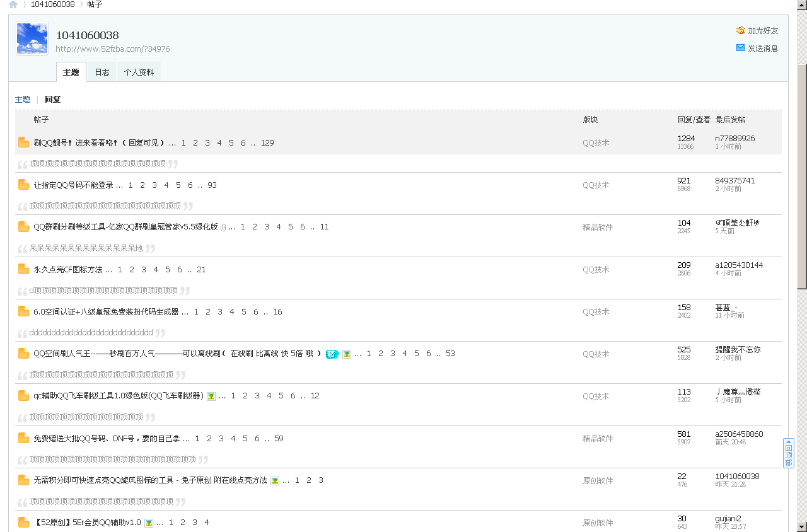Go to page 53 of QQ空间刷人气王
This screenshot has height=532, width=807.
coord(450,354)
